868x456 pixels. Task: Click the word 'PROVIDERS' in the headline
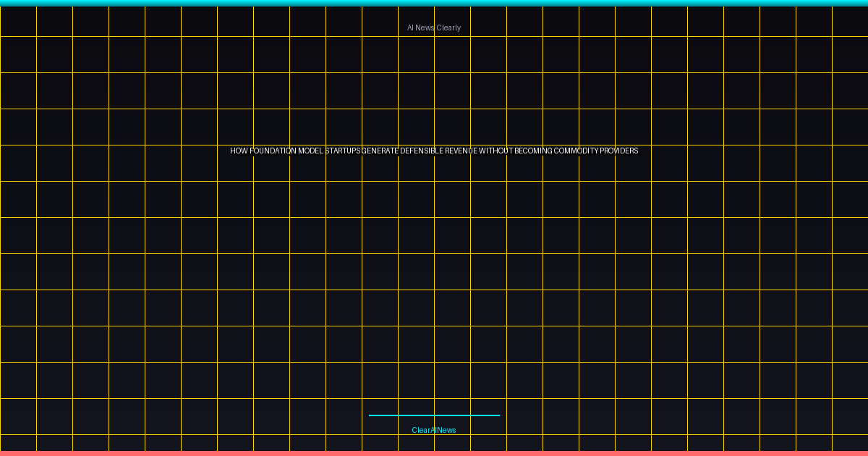(x=619, y=151)
